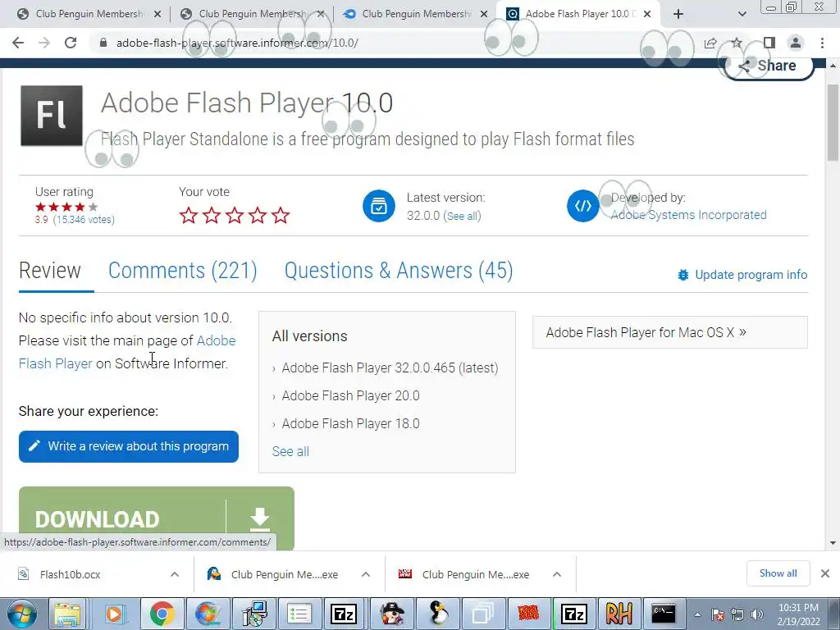The height and width of the screenshot is (630, 840).
Task: Click the blue Latest version icon
Action: (x=379, y=206)
